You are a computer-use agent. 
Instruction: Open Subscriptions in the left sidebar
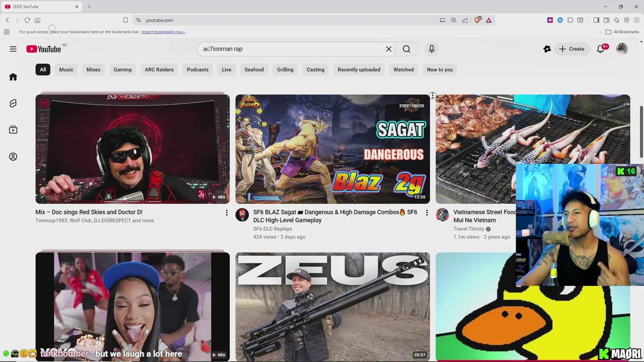pos(13,130)
